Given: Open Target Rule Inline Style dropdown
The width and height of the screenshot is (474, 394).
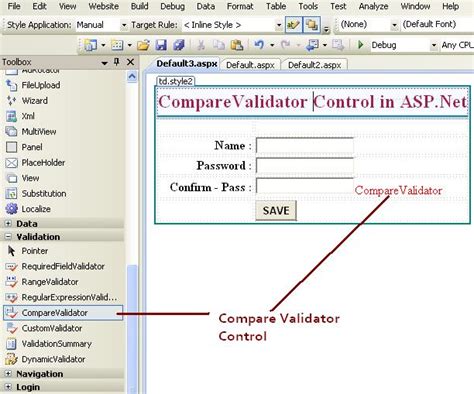Looking at the screenshot, I should tap(279, 25).
